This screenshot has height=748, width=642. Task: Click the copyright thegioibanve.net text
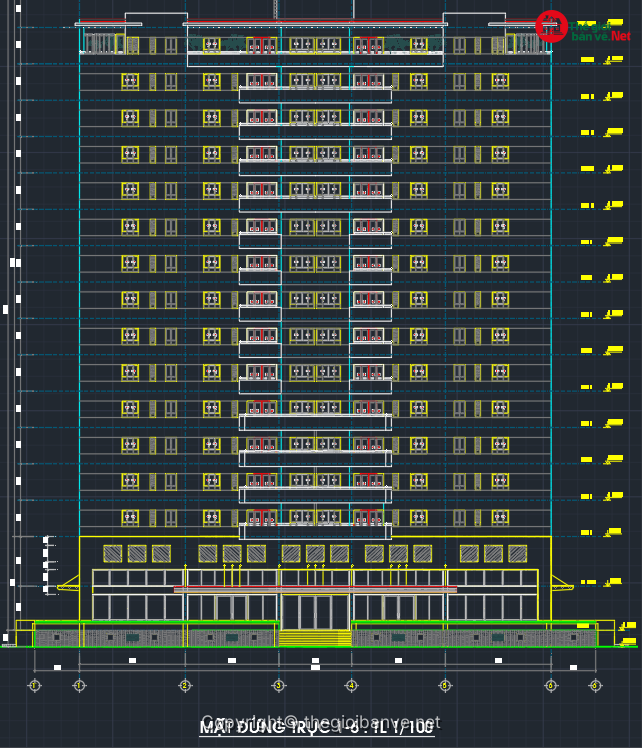pos(320,721)
